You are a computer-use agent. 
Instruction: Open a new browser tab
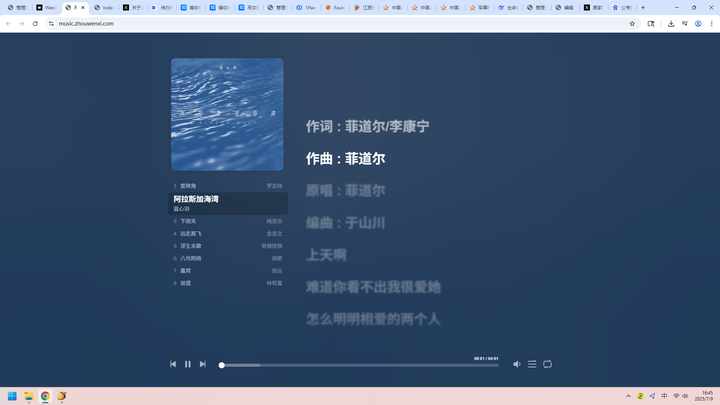(643, 7)
